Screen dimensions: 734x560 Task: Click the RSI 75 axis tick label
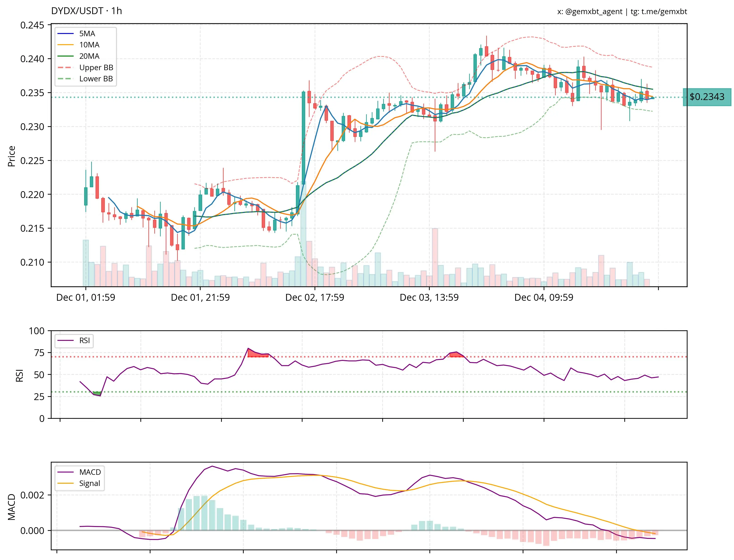tap(39, 353)
